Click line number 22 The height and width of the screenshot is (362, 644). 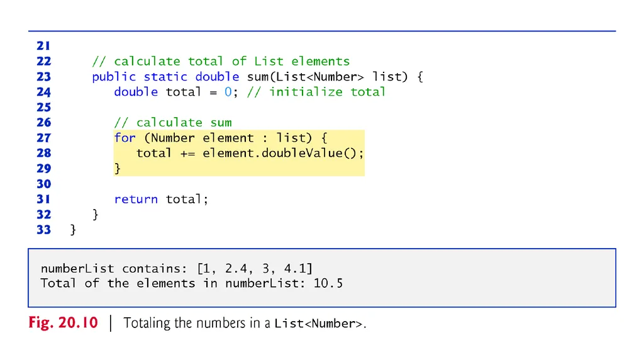(43, 61)
